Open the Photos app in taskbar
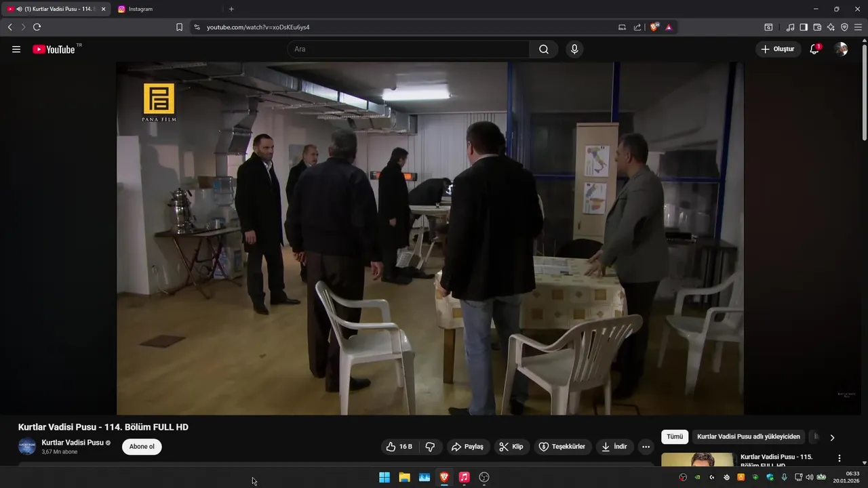The image size is (868, 488). coord(425,477)
